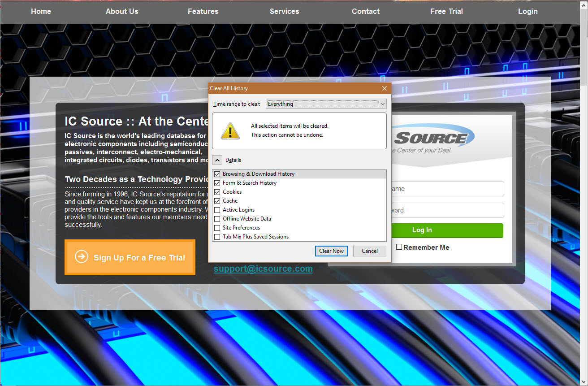The image size is (588, 386).
Task: Collapse the Details expander arrow
Action: (x=217, y=160)
